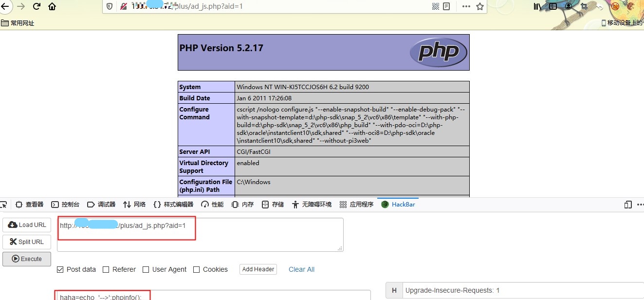Click the System row label
Screen dimensions: 644x300
[x=206, y=87]
